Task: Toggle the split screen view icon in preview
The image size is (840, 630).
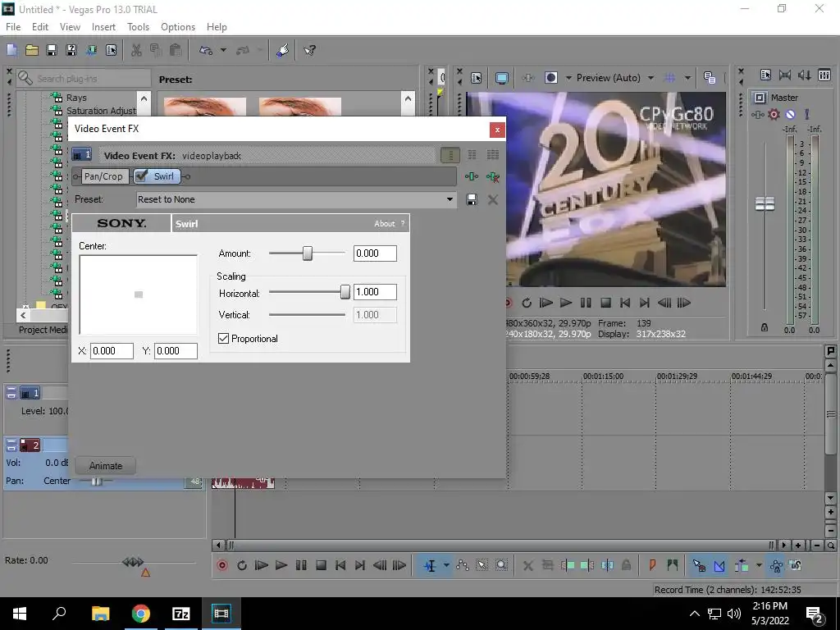Action: click(x=551, y=78)
